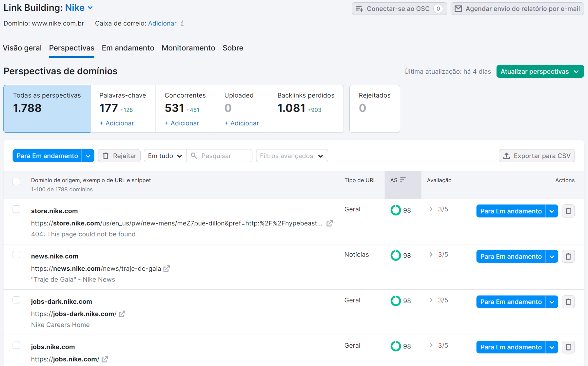This screenshot has width=588, height=366.
Task: Expand the jobs.nike.com rating 3/5 chevron
Action: [x=431, y=345]
